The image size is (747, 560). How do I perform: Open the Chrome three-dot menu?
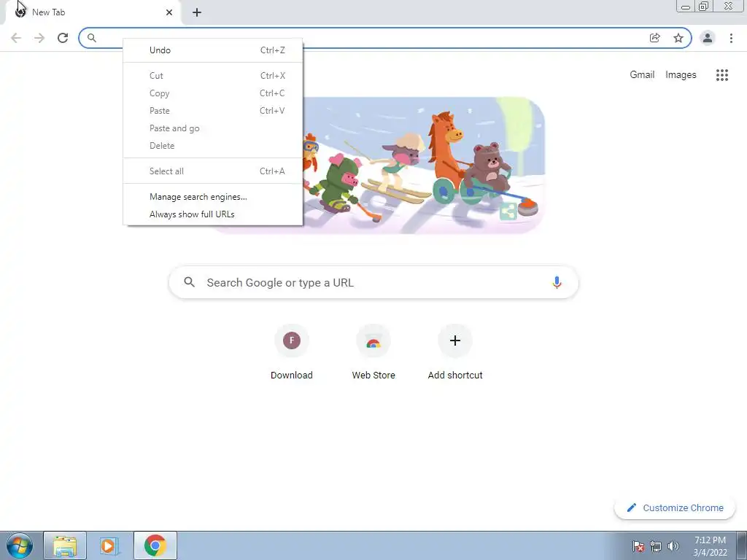point(731,38)
